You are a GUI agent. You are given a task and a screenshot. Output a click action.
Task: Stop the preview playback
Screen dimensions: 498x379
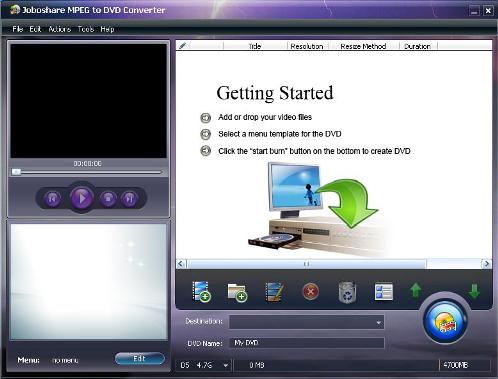[x=108, y=199]
